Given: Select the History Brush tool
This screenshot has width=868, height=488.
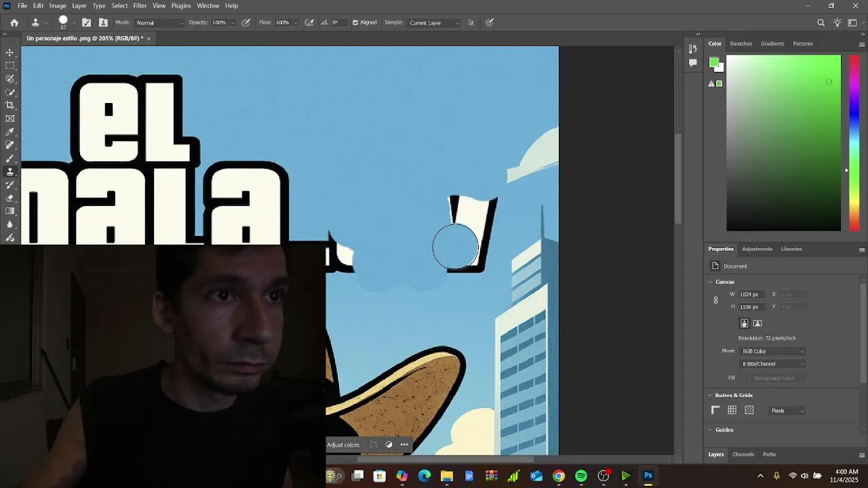Looking at the screenshot, I should [x=10, y=184].
